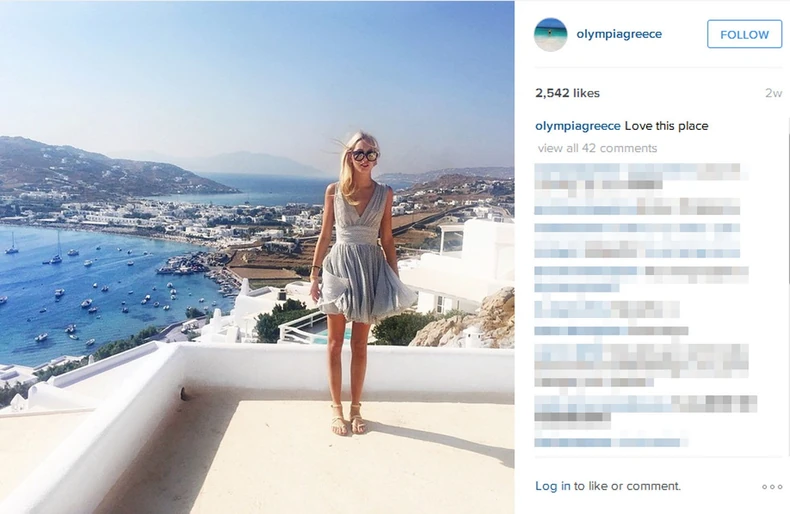The image size is (790, 514).
Task: Click the comments scrollbar thumb
Action: 787,202
